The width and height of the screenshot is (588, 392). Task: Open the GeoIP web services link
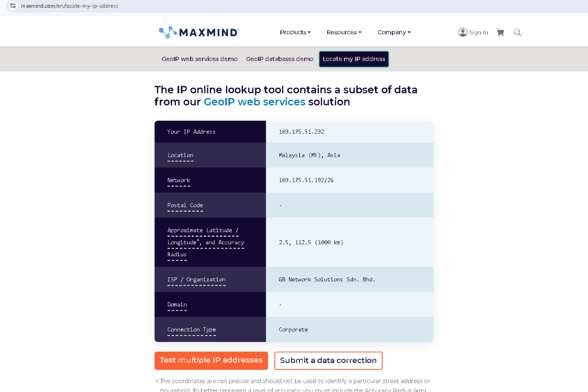tap(254, 102)
